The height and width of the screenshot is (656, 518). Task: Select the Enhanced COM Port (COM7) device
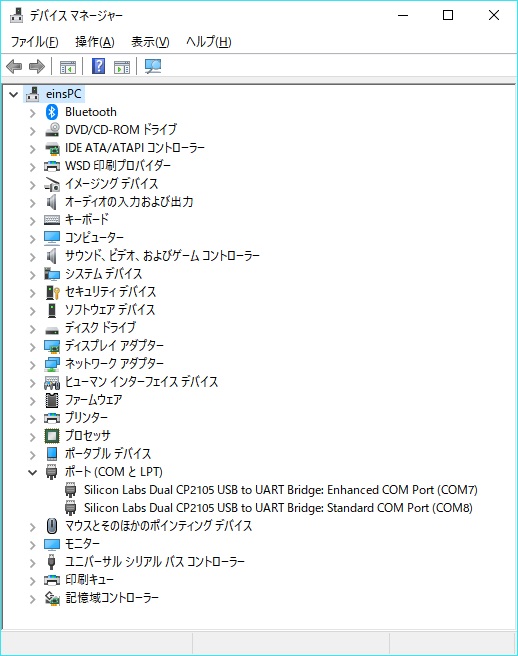point(280,490)
